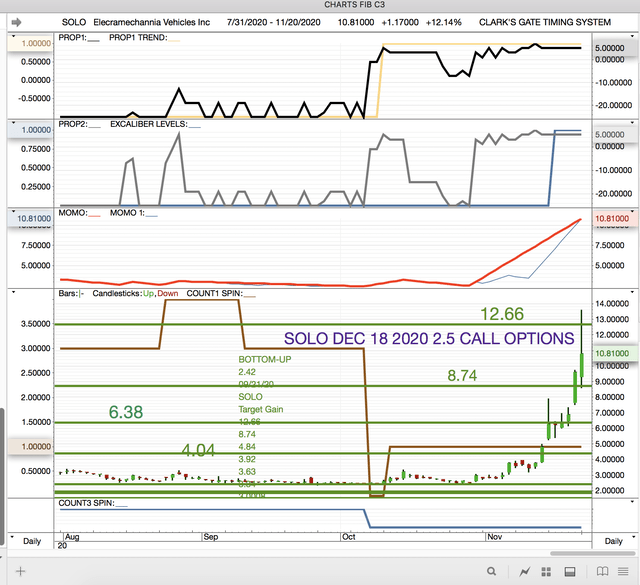640x585 pixels.
Task: Select the line chart icon in bottom bar
Action: (x=524, y=572)
